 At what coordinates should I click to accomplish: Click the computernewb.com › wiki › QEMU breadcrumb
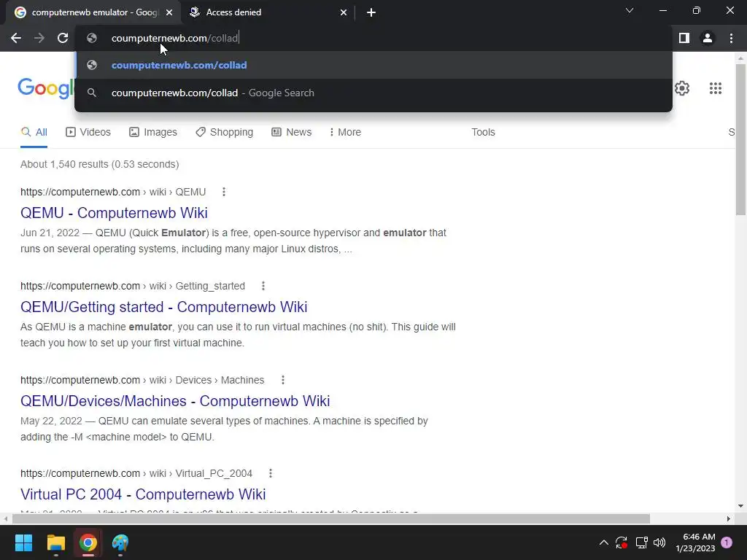point(113,192)
